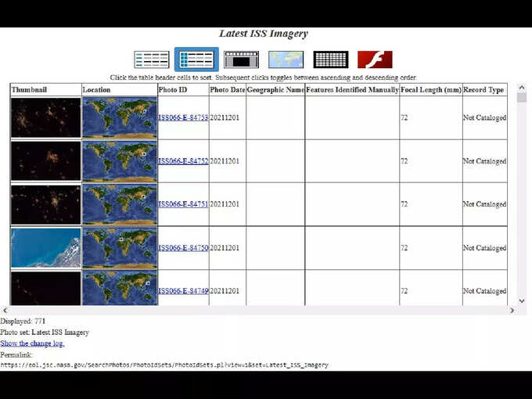Click the vertical scrollbar thumb

click(522, 98)
